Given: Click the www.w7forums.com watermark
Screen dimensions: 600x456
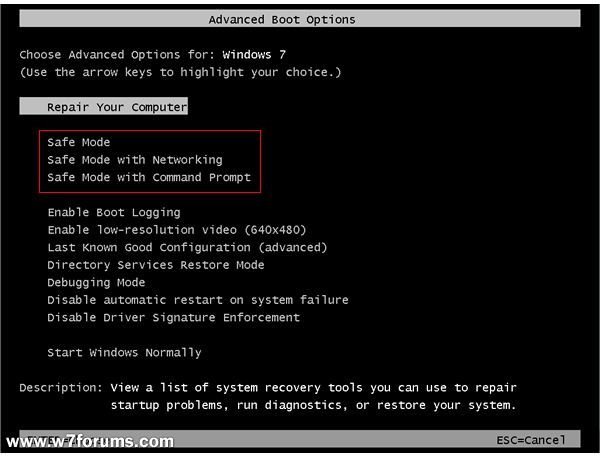Looking at the screenshot, I should 90,442.
